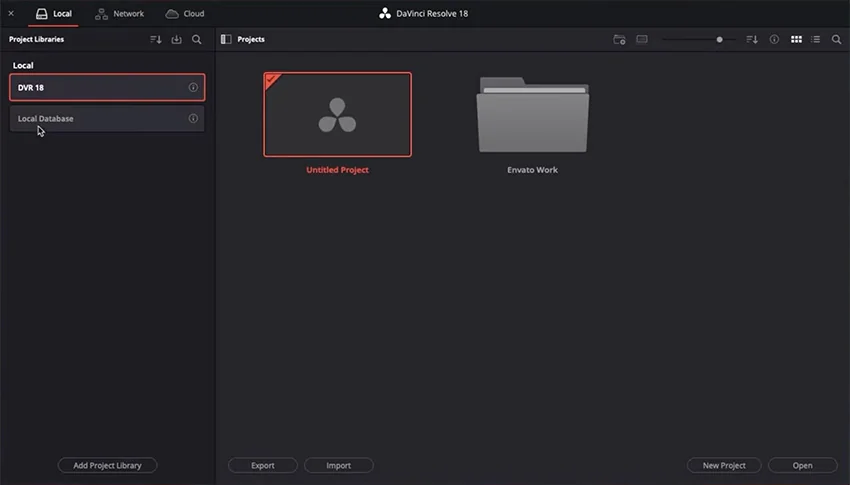Click the Open button
Image resolution: width=850 pixels, height=485 pixels.
coord(803,465)
